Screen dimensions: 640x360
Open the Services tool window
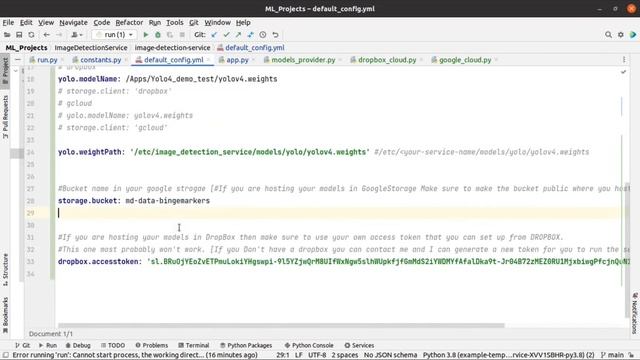(x=359, y=345)
